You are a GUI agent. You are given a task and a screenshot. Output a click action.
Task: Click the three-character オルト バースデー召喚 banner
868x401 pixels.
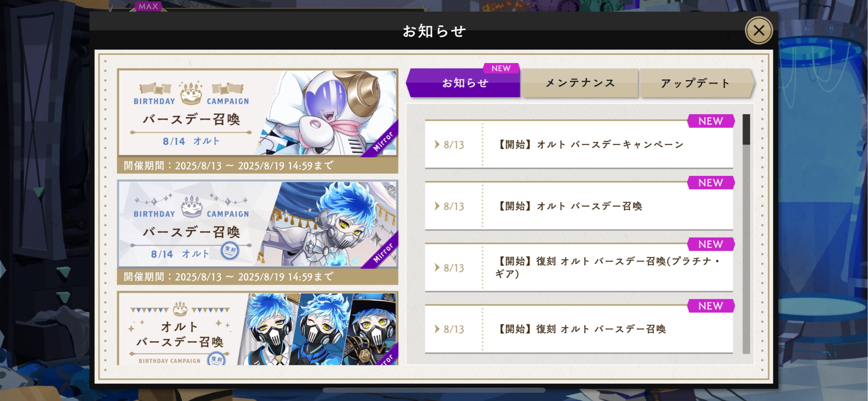click(x=258, y=328)
